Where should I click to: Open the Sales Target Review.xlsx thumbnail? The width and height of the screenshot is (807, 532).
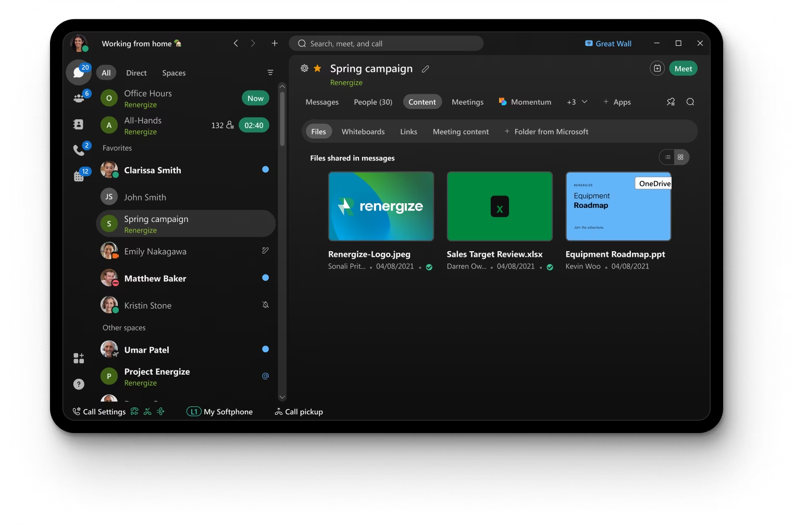(500, 206)
